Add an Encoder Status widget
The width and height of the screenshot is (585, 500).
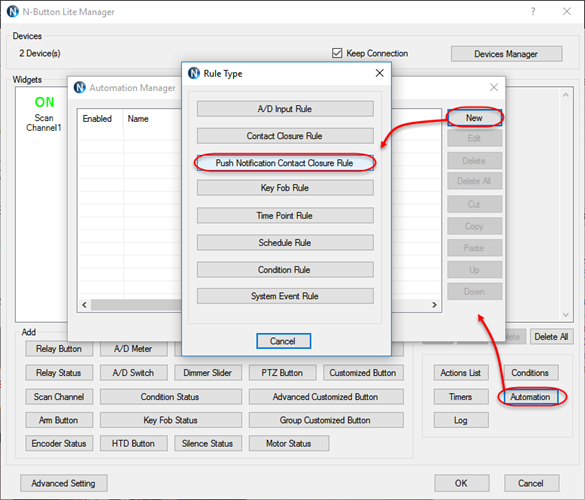click(59, 443)
